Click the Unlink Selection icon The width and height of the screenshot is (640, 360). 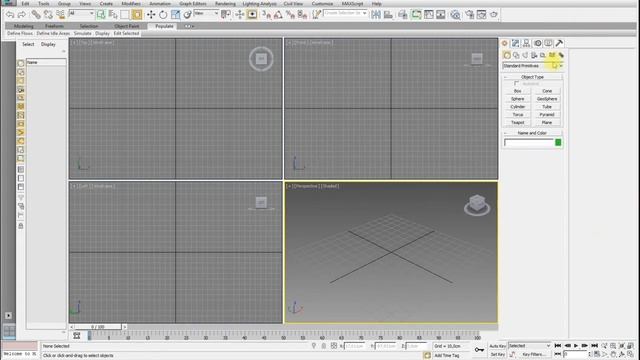click(x=48, y=15)
